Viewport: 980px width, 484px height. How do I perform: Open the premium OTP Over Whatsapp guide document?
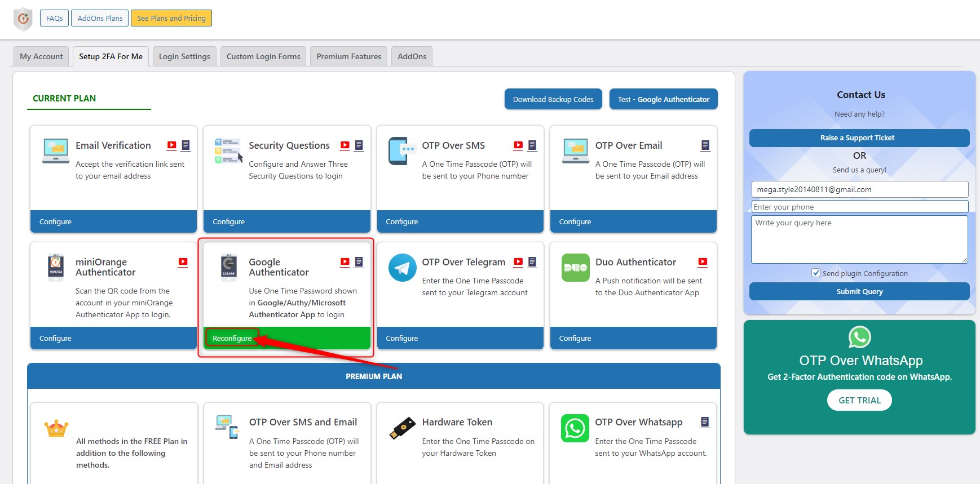[704, 422]
